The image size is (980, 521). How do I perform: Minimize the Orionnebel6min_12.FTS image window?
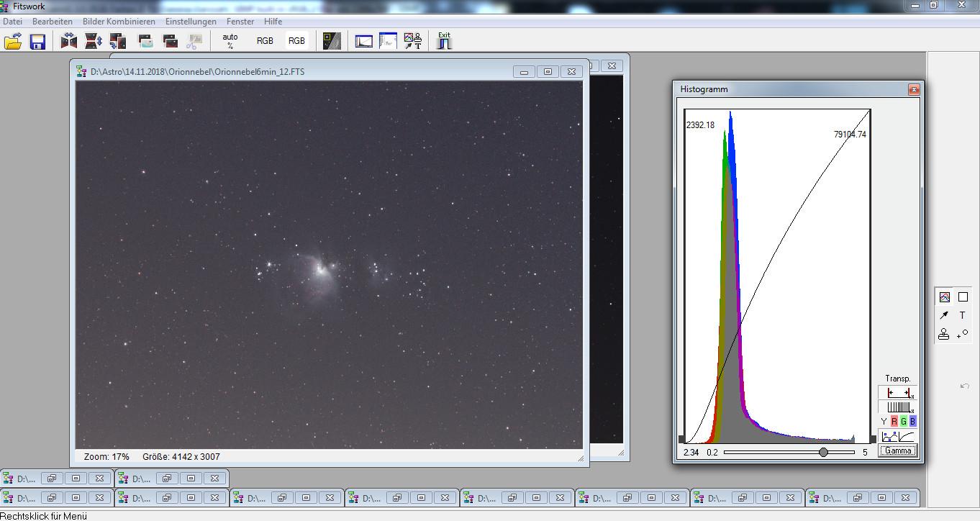click(x=524, y=71)
